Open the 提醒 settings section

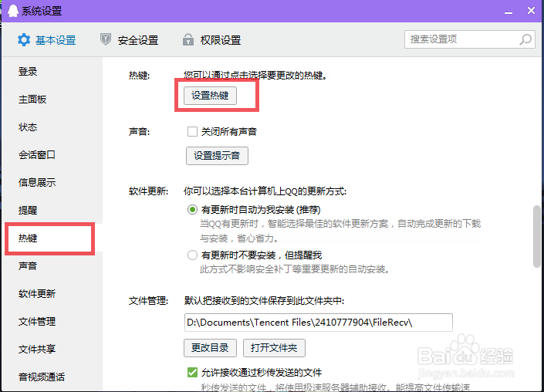pyautogui.click(x=28, y=210)
